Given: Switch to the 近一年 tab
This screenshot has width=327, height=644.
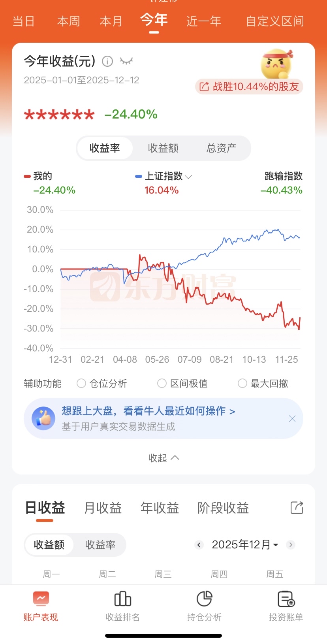Looking at the screenshot, I should (x=203, y=21).
